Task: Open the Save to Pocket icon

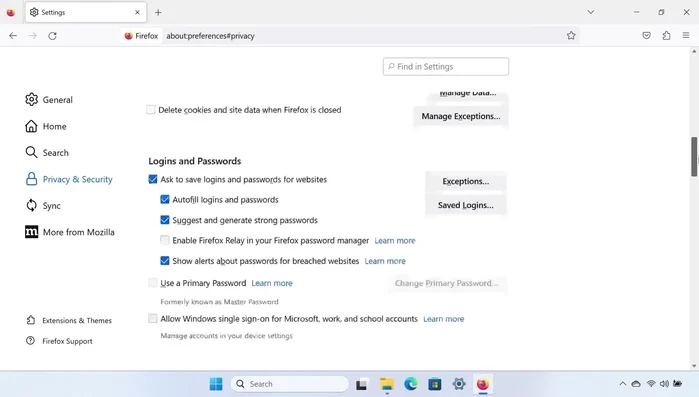Action: pos(646,36)
